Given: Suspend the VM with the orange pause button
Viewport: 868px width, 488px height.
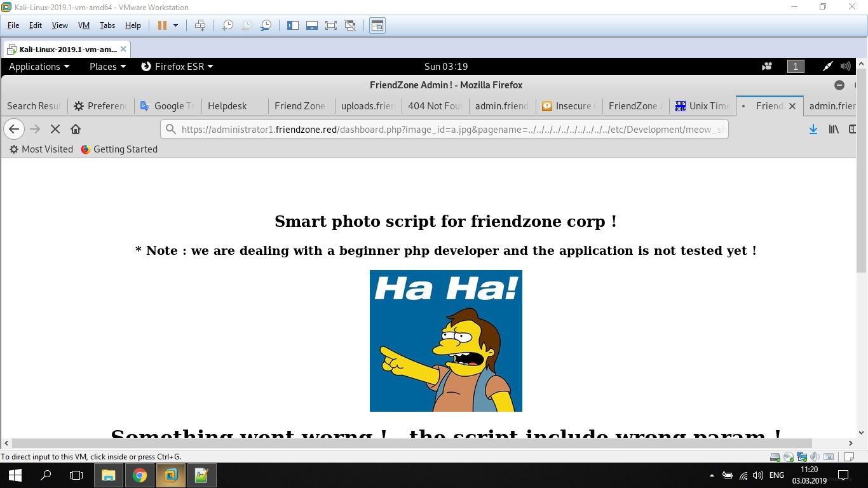Looking at the screenshot, I should [162, 25].
